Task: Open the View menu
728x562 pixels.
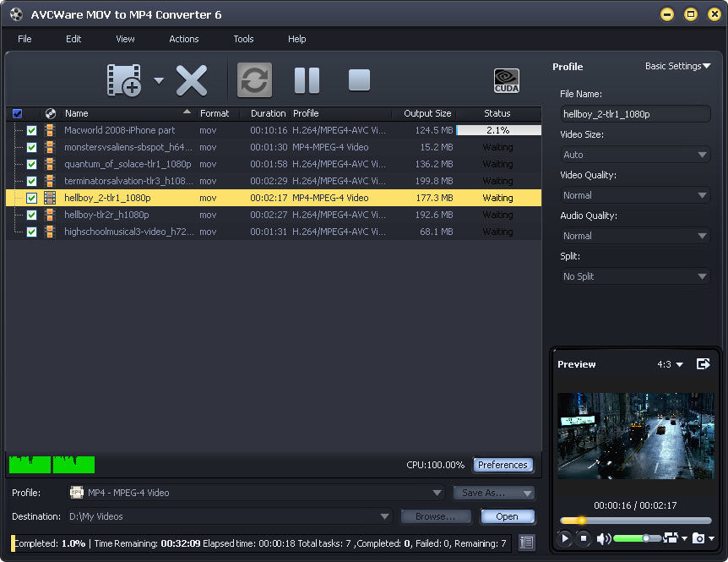Action: click(125, 39)
